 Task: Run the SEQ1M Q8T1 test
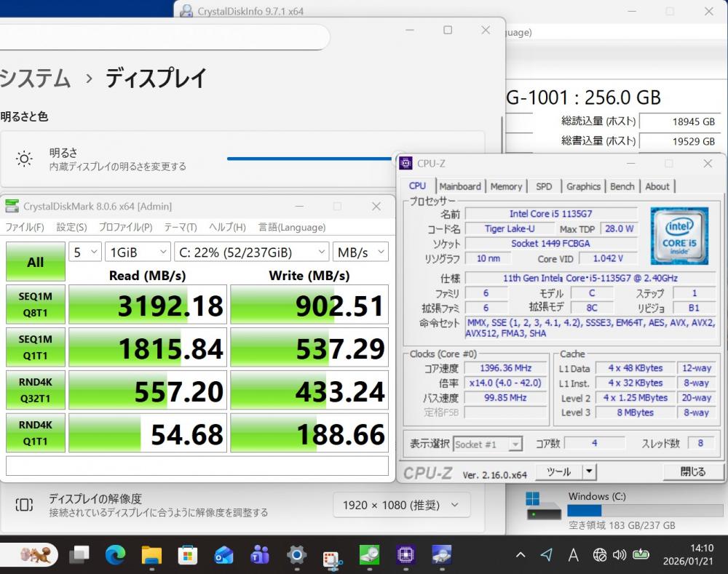click(x=35, y=304)
